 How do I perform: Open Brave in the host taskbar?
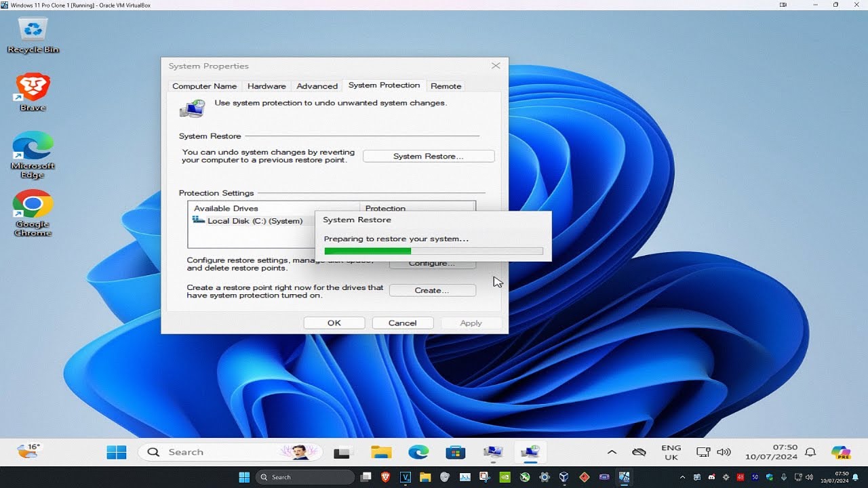click(386, 477)
